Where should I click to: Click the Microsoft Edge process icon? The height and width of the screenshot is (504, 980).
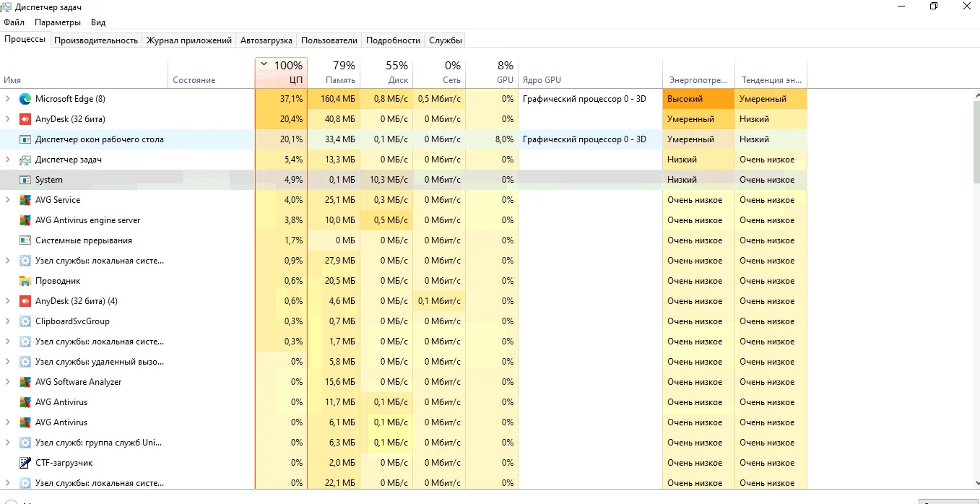click(25, 99)
